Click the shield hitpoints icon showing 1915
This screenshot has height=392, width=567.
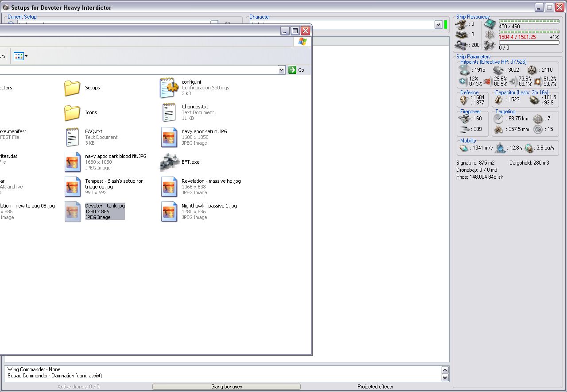pyautogui.click(x=465, y=70)
